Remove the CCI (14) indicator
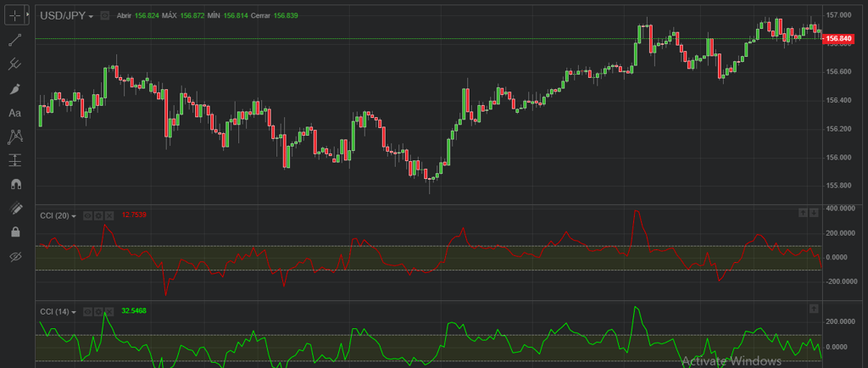The height and width of the screenshot is (368, 868). click(109, 311)
